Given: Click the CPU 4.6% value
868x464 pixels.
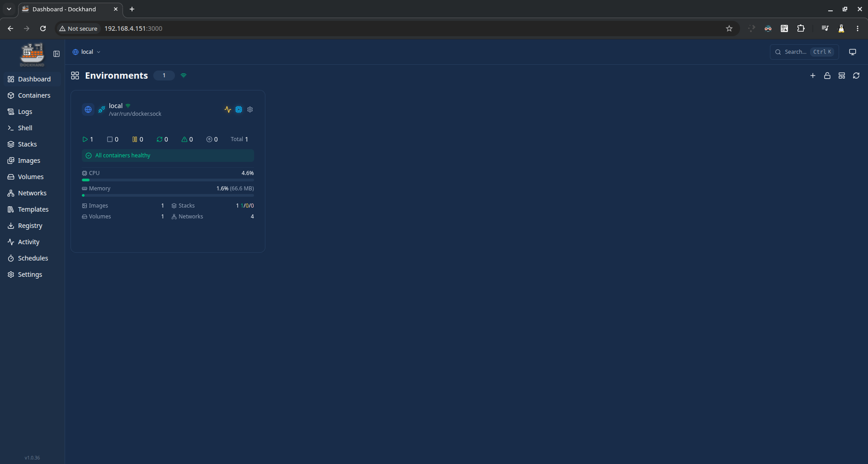Looking at the screenshot, I should [x=248, y=173].
